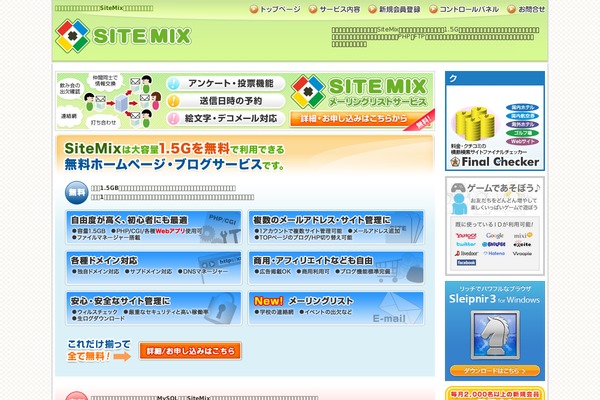Click gold coins image in Final Checker ad

click(x=474, y=123)
